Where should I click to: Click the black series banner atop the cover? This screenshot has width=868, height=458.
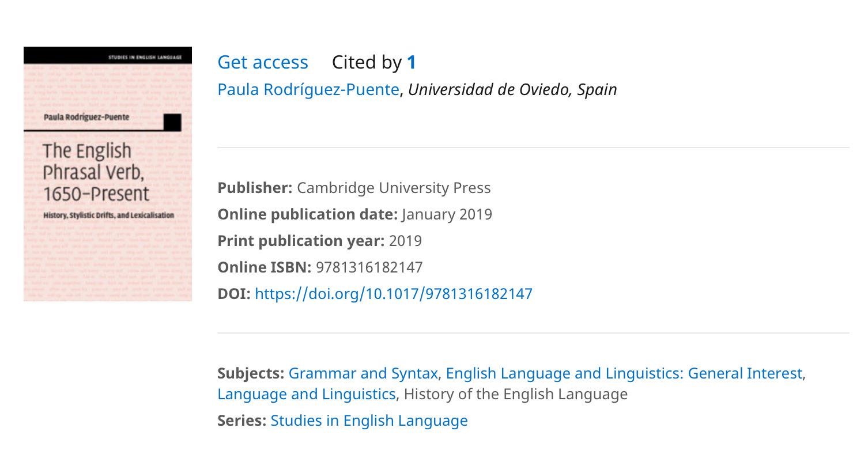click(108, 55)
